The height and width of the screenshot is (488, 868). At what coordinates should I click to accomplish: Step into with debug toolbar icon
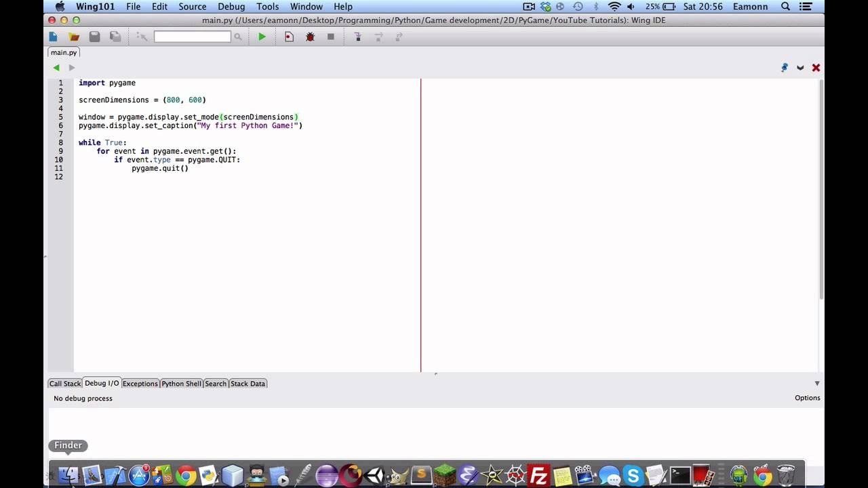coord(358,37)
